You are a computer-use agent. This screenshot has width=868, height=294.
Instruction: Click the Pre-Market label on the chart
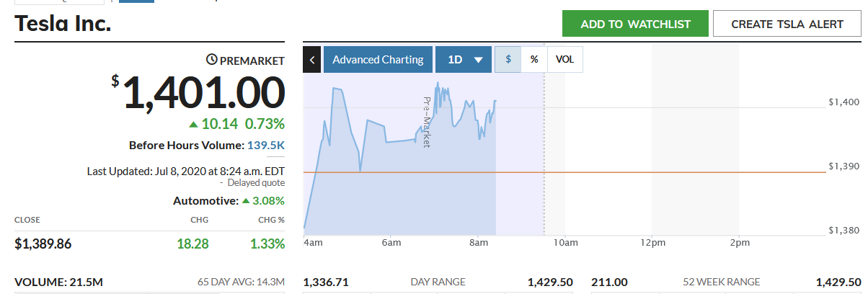coord(426,122)
